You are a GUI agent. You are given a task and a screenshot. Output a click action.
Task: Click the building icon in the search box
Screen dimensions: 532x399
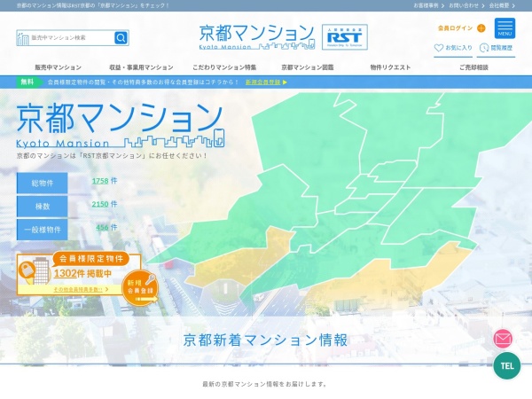[x=23, y=39]
